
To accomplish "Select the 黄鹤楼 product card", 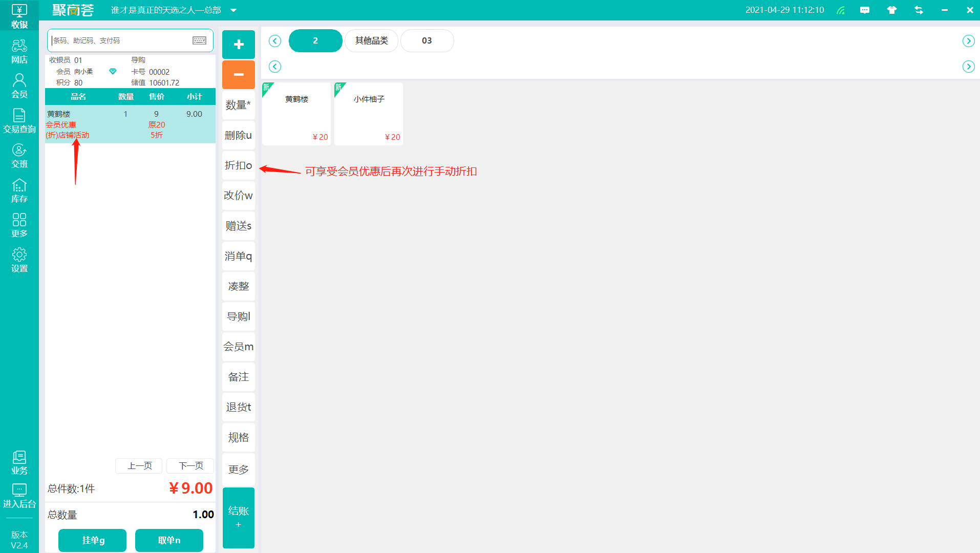I will click(x=296, y=114).
